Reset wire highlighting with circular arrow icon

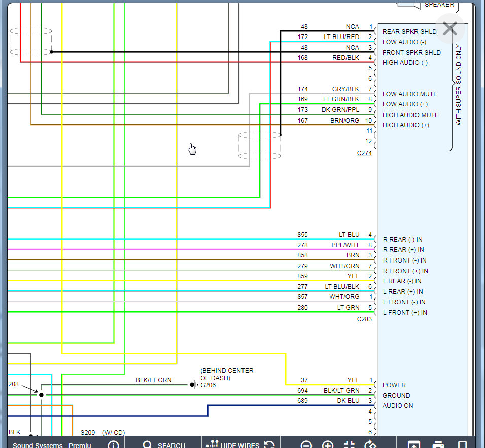(x=269, y=444)
